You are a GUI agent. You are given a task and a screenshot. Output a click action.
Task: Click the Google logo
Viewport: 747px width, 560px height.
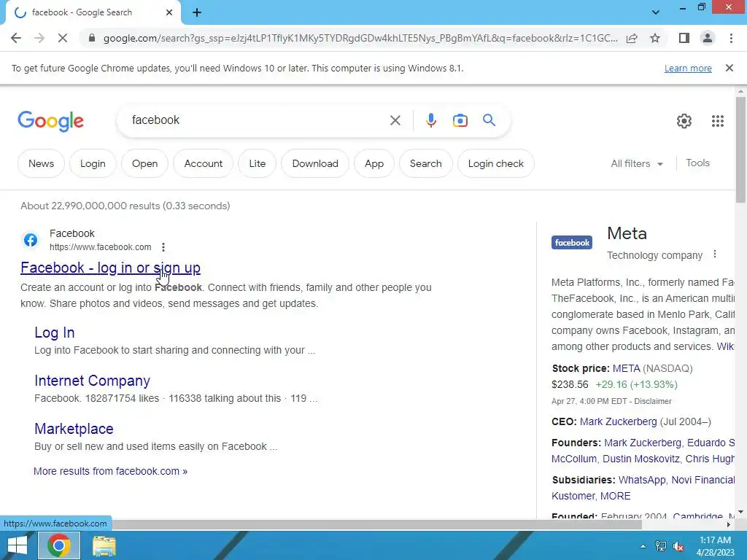(x=50, y=121)
